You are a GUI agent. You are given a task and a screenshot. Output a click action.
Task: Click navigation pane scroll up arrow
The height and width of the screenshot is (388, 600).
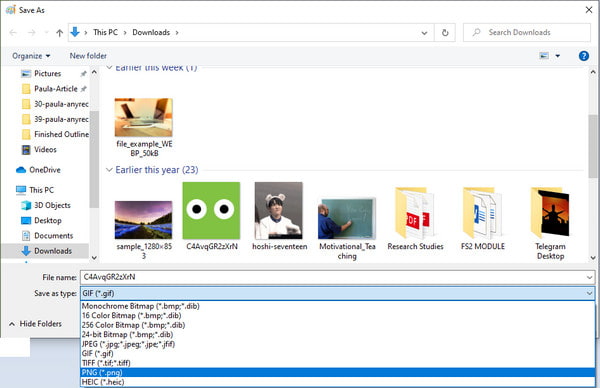95,72
